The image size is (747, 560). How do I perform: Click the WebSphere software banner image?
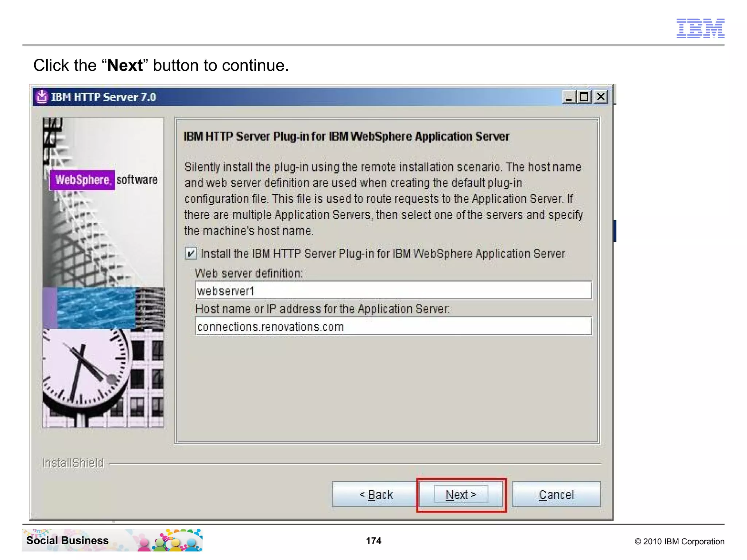pyautogui.click(x=103, y=272)
